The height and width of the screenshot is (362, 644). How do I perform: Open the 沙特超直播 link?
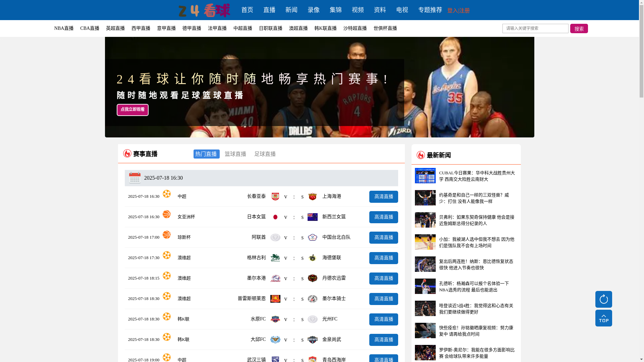tap(355, 28)
